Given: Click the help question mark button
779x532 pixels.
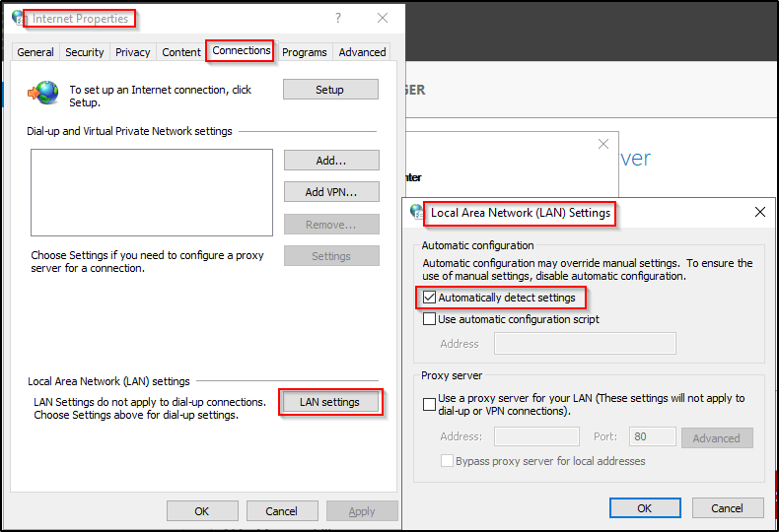Looking at the screenshot, I should click(338, 18).
